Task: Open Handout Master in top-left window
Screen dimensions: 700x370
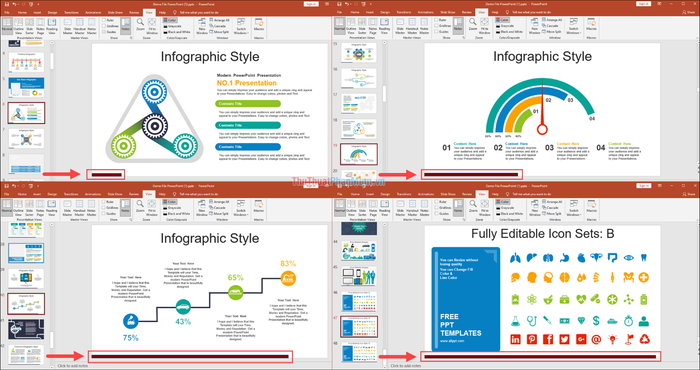Action: (79, 27)
